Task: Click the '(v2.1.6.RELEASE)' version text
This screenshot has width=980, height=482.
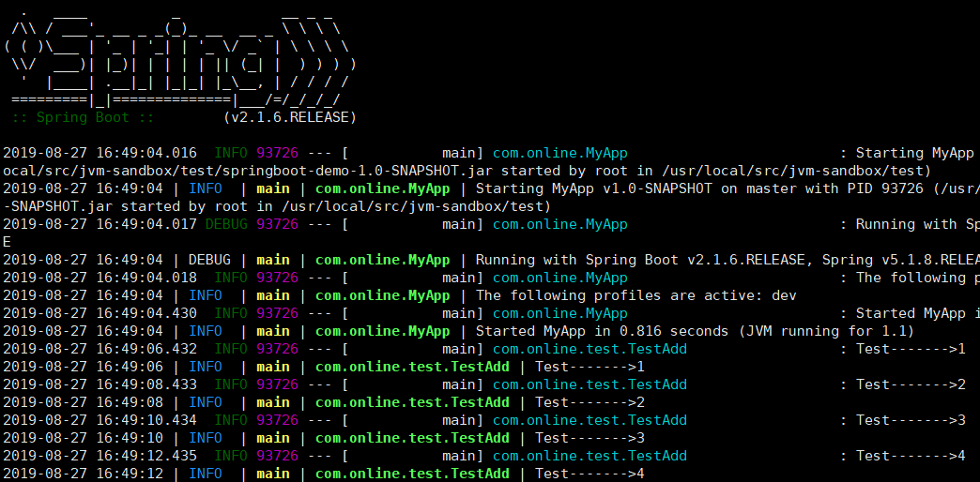Action: tap(290, 117)
